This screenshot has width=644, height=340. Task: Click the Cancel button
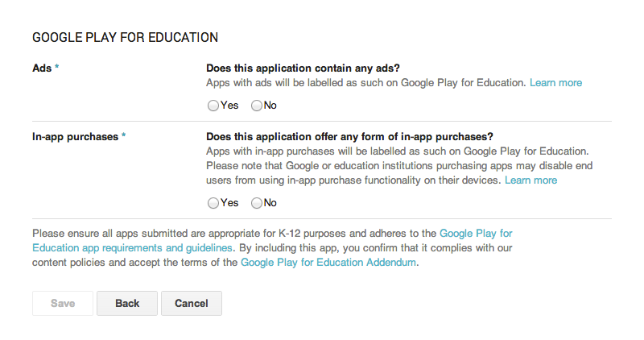[192, 304]
